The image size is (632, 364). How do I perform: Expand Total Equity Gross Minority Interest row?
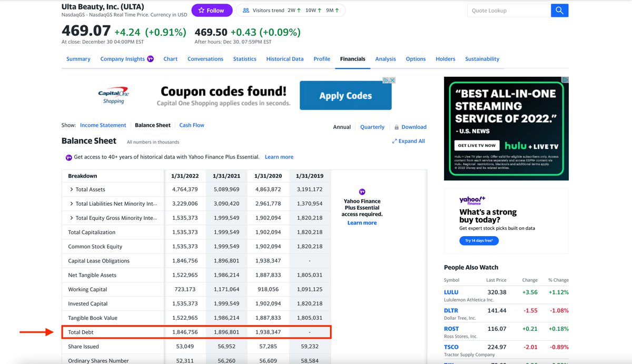click(72, 218)
